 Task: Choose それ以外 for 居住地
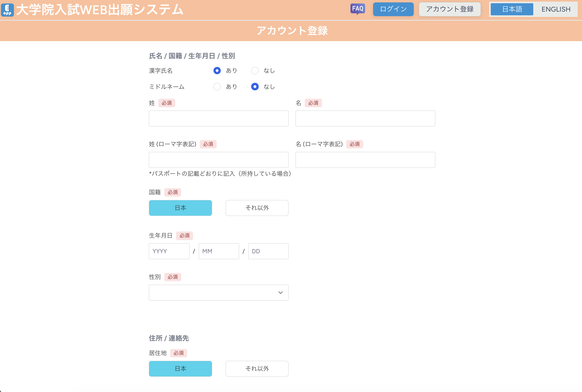257,369
